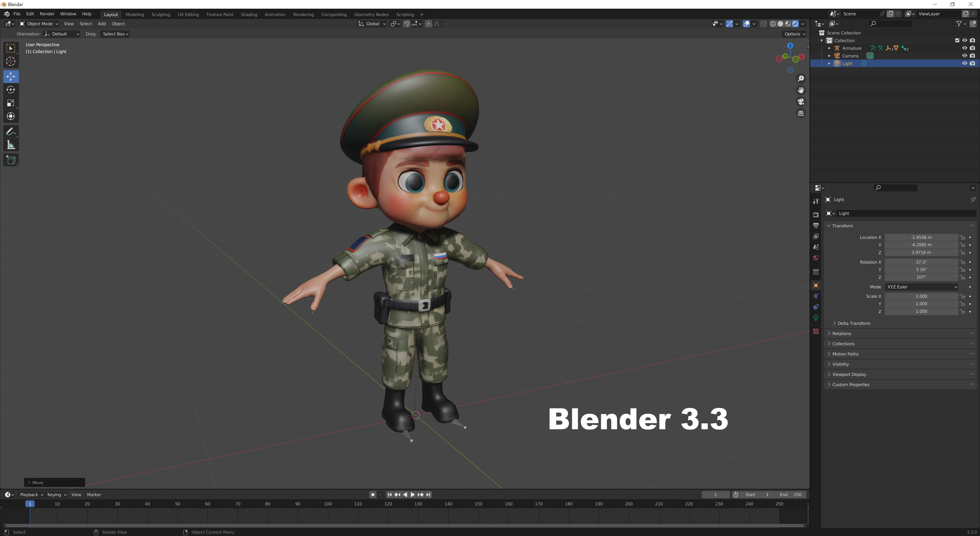Open the Light data properties tab
980x536 pixels.
click(x=816, y=318)
